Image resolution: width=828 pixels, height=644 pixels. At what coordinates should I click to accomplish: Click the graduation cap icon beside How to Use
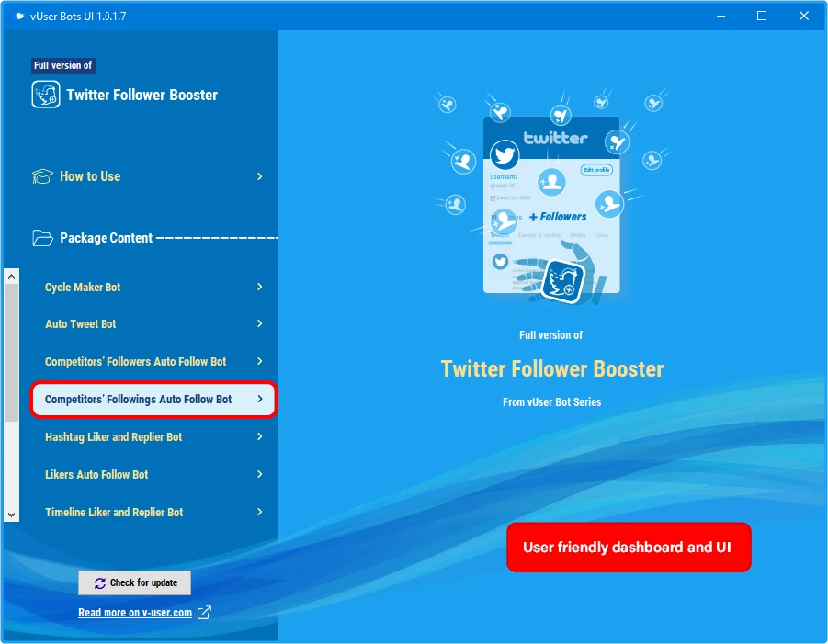42,176
